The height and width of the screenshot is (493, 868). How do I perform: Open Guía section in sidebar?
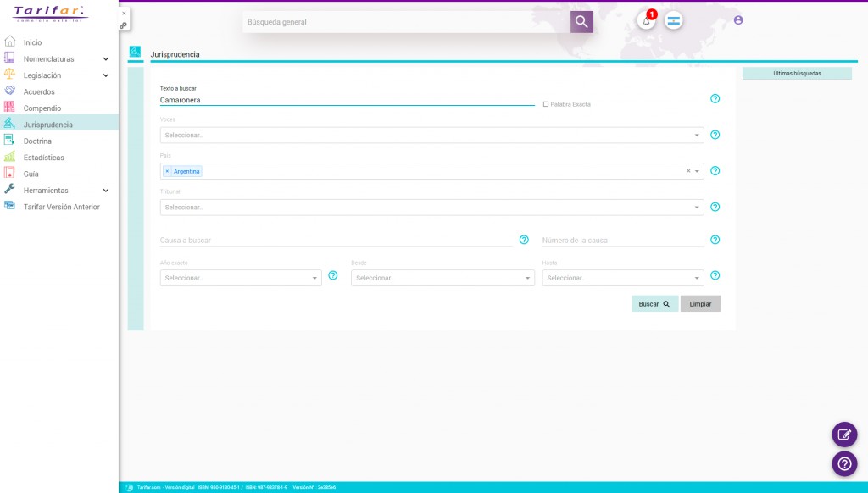31,174
